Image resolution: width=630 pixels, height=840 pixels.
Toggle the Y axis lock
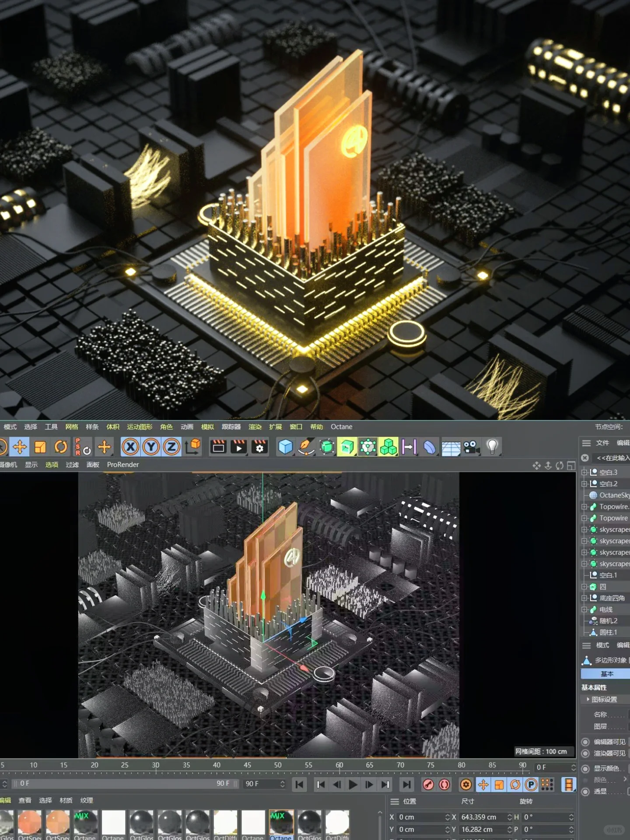point(151,447)
